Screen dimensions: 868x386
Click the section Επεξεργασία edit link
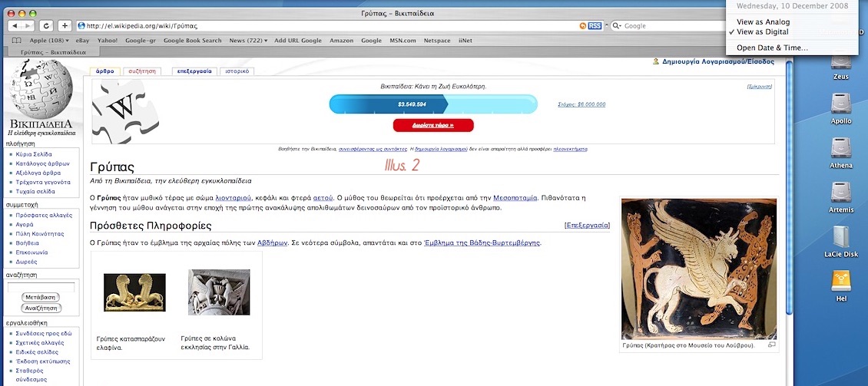(588, 226)
